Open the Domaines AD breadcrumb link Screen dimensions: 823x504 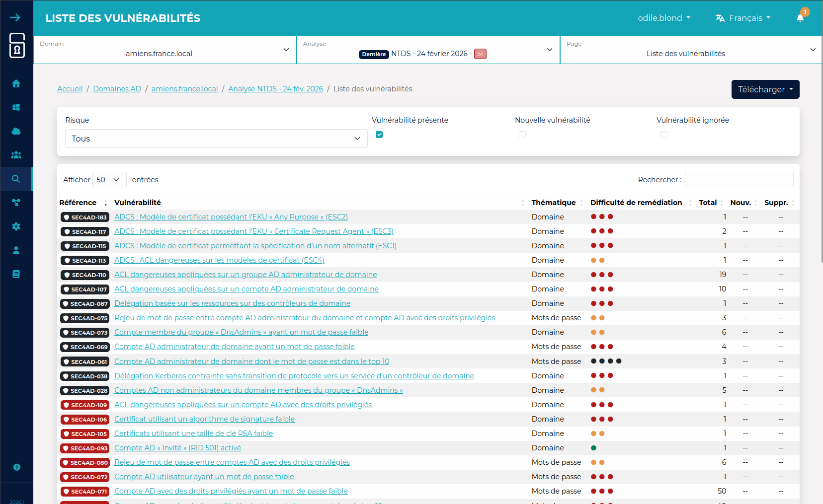[117, 89]
